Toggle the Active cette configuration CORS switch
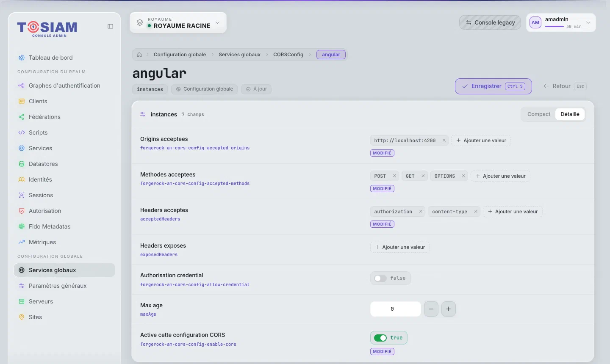This screenshot has height=364, width=610. point(380,338)
